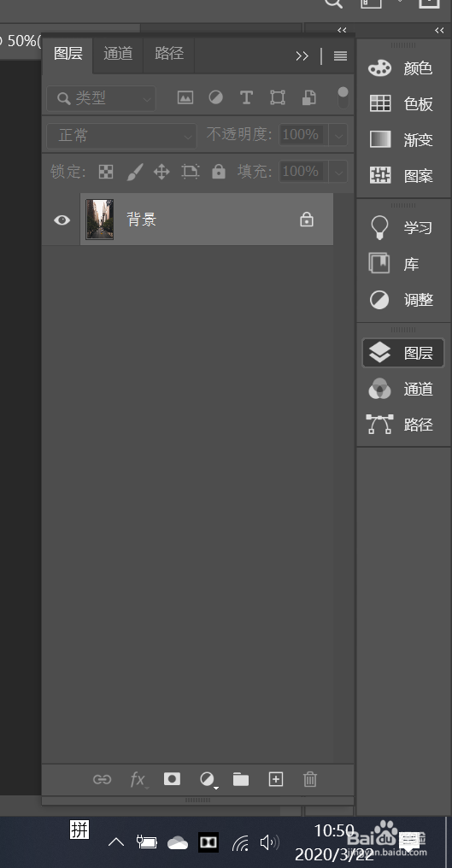Filter by shape layers icon

[x=278, y=98]
